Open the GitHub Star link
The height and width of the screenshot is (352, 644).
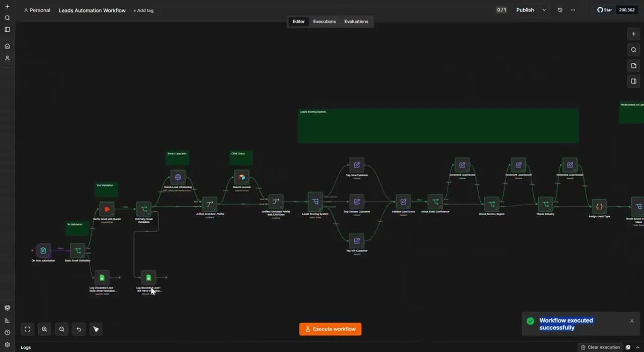[604, 10]
